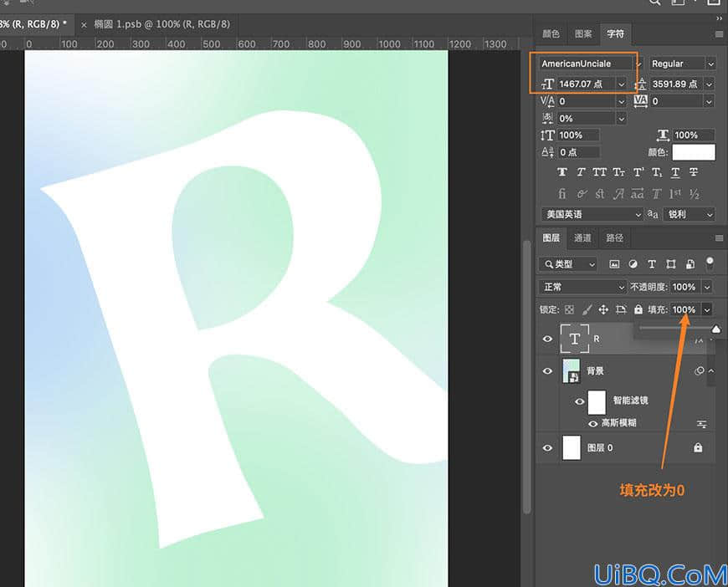Filter layers by shape layers
This screenshot has height=587, width=728.
point(671,264)
